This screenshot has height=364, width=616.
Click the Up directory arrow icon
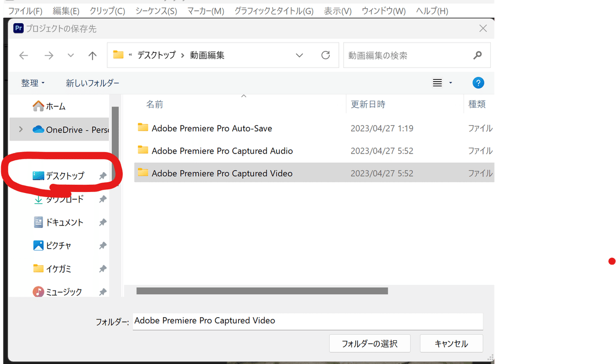[92, 56]
